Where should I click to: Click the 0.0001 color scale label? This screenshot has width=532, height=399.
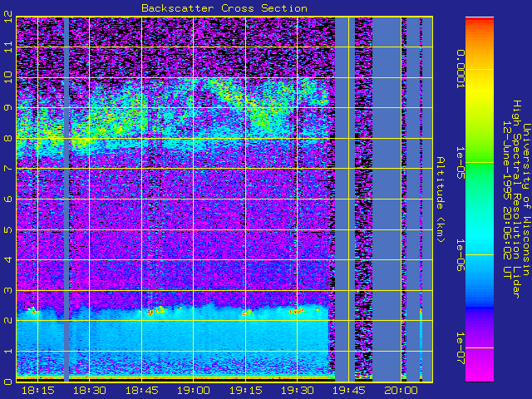[461, 69]
